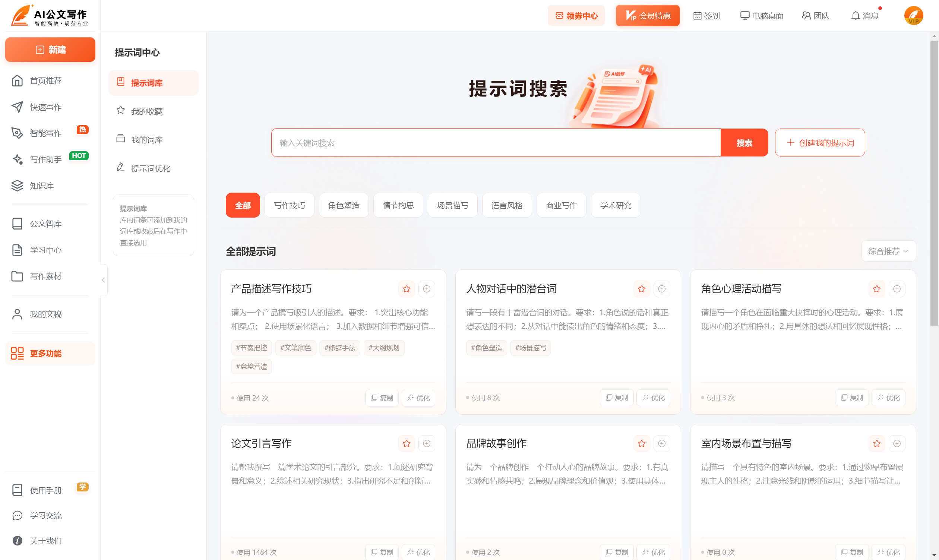Click the VIP user avatar
The width and height of the screenshot is (939, 560).
point(913,16)
